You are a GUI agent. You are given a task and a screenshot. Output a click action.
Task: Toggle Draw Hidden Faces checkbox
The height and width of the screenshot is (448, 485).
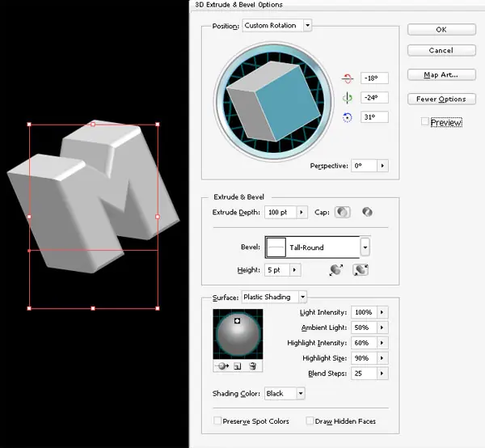pos(310,421)
